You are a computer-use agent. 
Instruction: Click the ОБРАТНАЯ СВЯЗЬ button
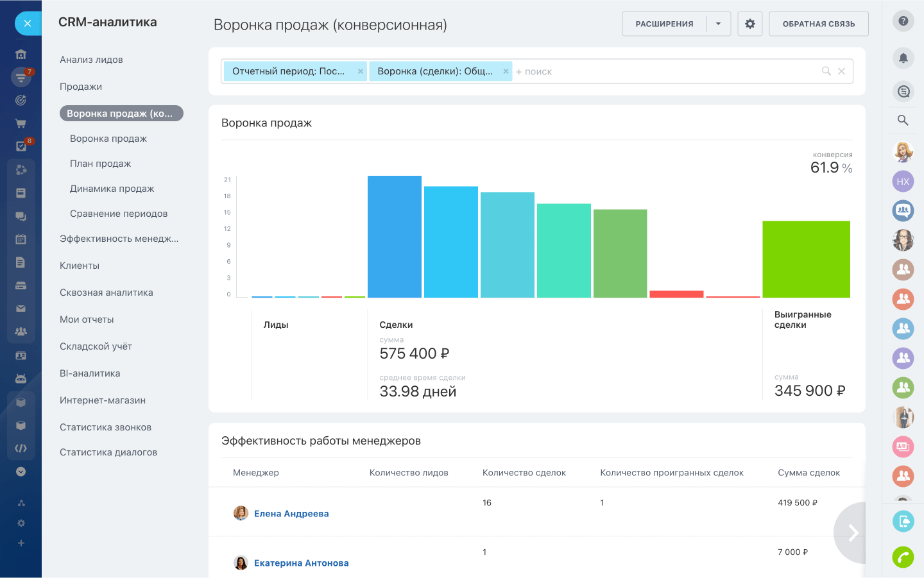[x=818, y=23]
